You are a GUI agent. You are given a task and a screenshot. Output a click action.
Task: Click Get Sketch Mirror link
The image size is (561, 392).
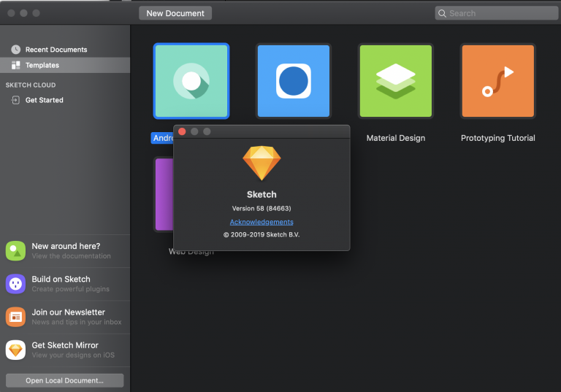click(65, 345)
